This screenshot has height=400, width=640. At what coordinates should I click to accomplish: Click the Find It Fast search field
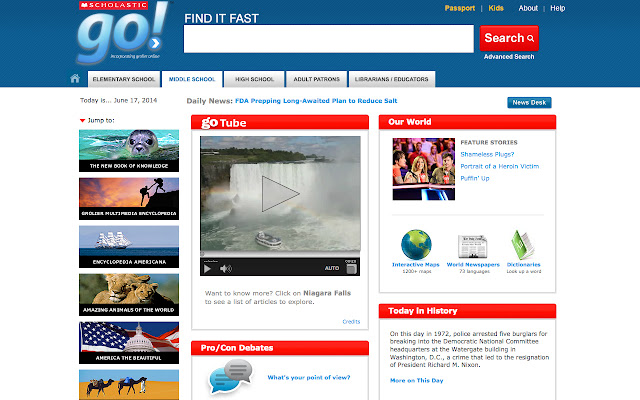click(x=329, y=39)
